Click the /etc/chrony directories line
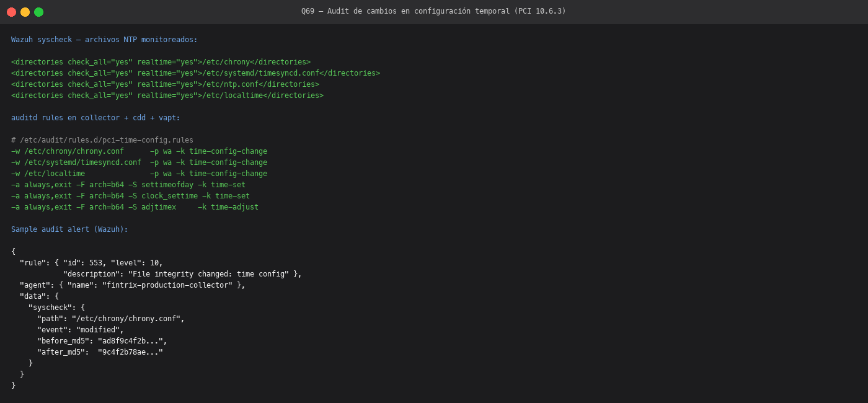Viewport: 868px width, 403px height. (x=161, y=62)
